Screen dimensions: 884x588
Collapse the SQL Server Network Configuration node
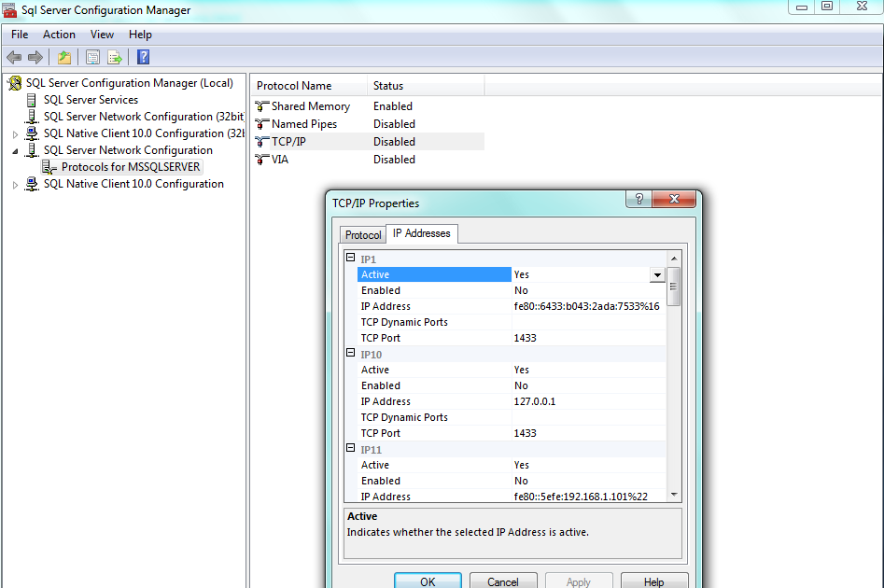tap(15, 150)
